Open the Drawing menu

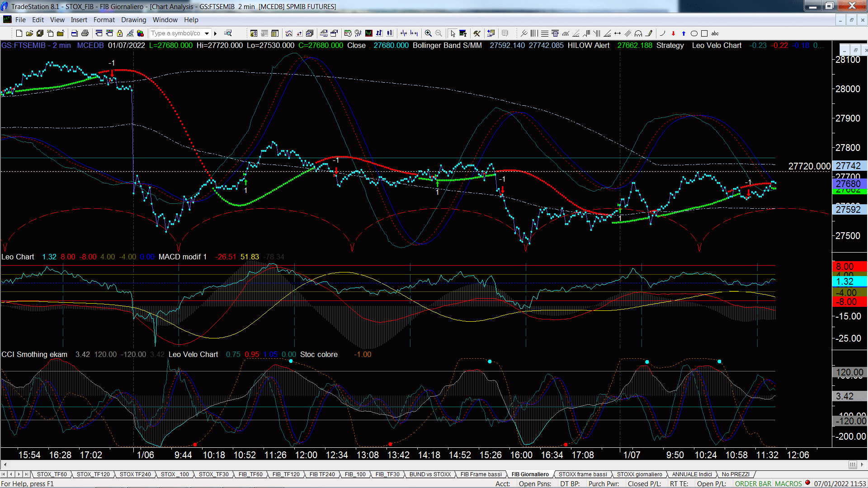tap(133, 20)
